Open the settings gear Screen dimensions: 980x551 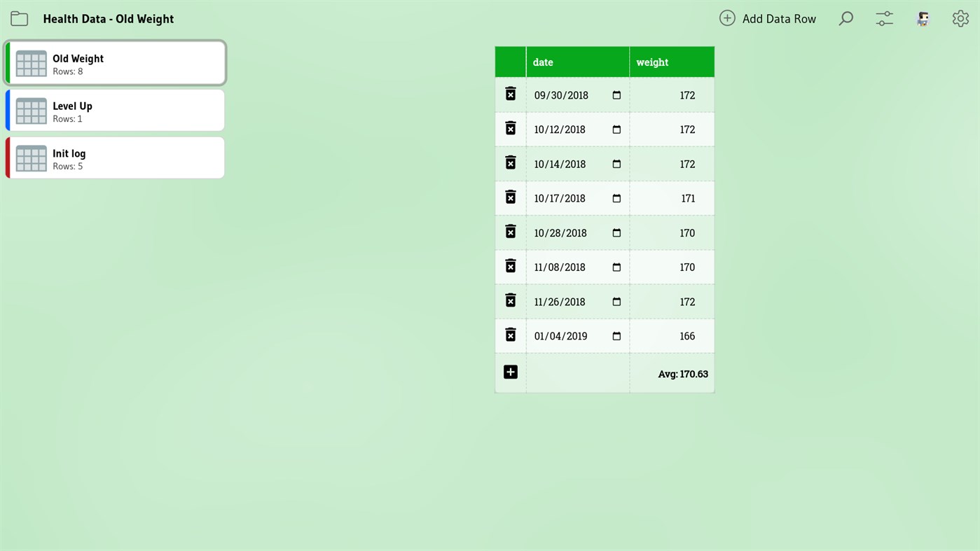pos(960,18)
